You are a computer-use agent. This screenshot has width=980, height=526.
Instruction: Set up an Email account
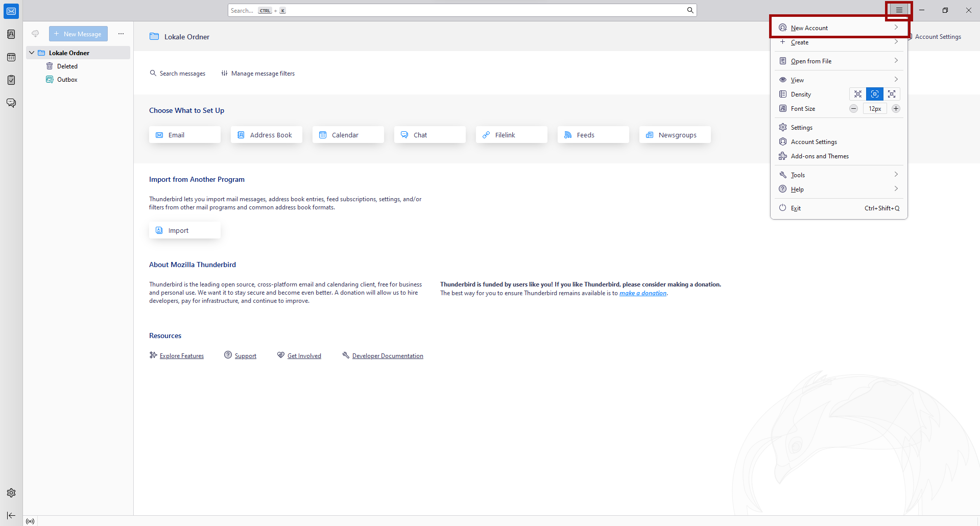(x=185, y=135)
